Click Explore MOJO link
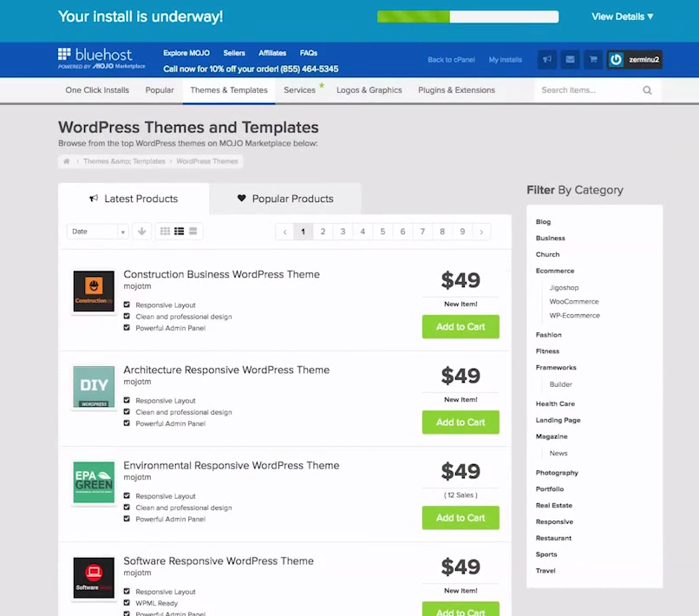 click(x=186, y=53)
